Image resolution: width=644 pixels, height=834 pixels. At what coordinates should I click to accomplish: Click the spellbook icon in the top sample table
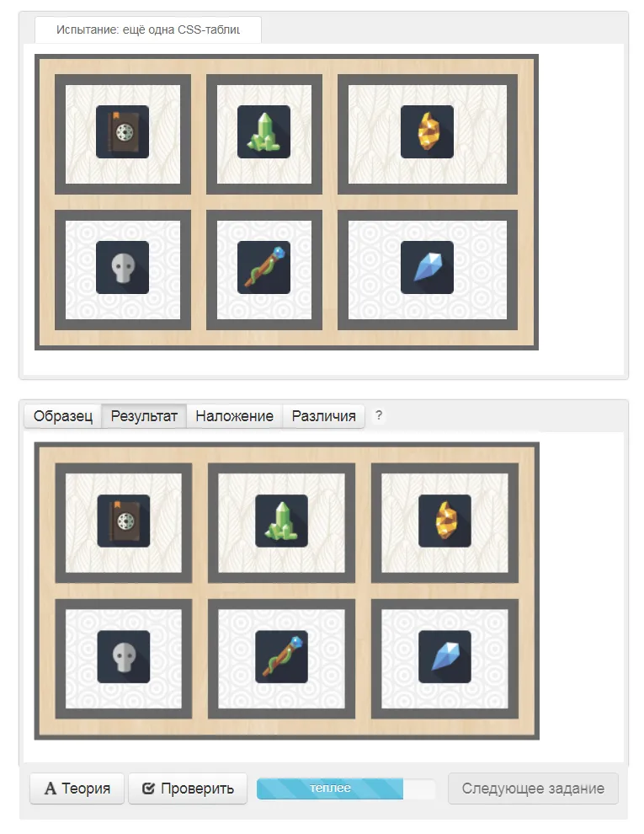click(122, 131)
